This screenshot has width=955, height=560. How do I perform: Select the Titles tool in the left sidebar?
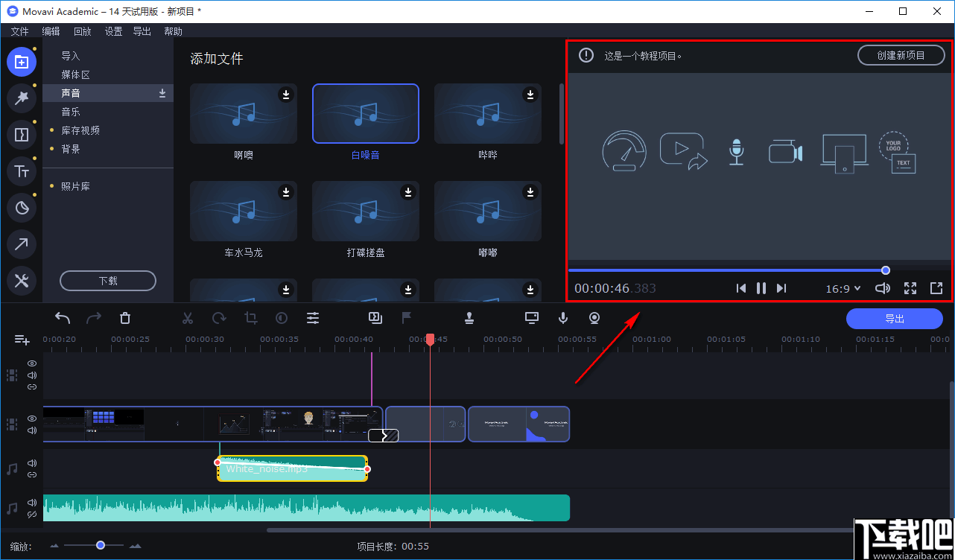[22, 171]
